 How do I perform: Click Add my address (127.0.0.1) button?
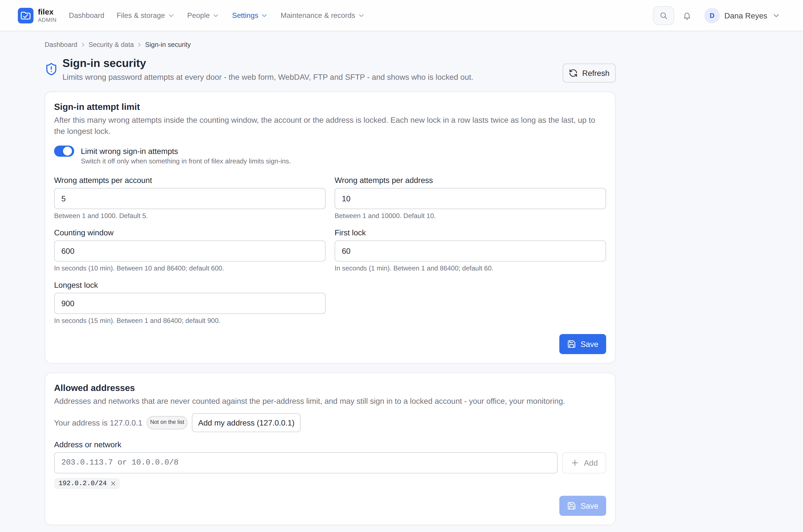246,423
